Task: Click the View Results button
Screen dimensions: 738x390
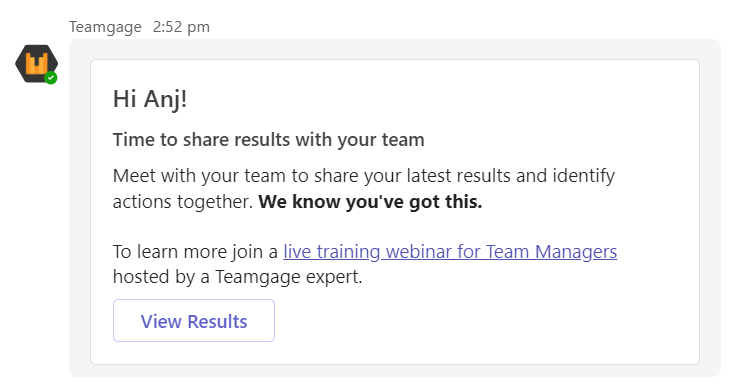Action: pos(194,321)
